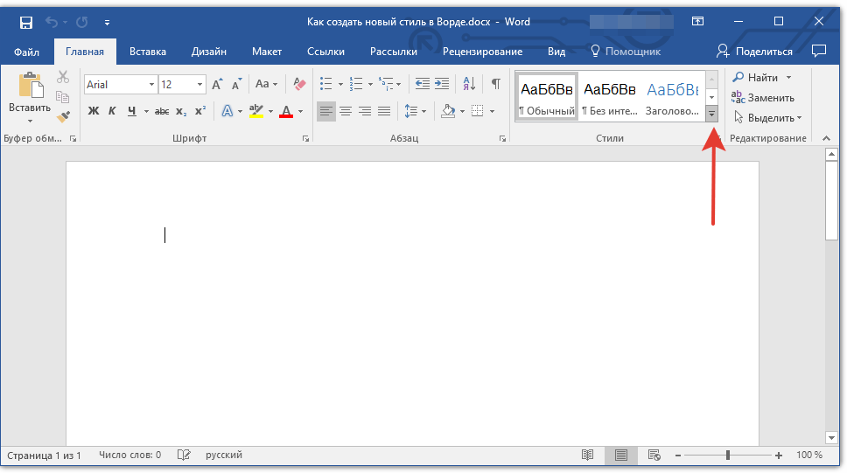Open the Вставка ribbon tab

[x=148, y=52]
